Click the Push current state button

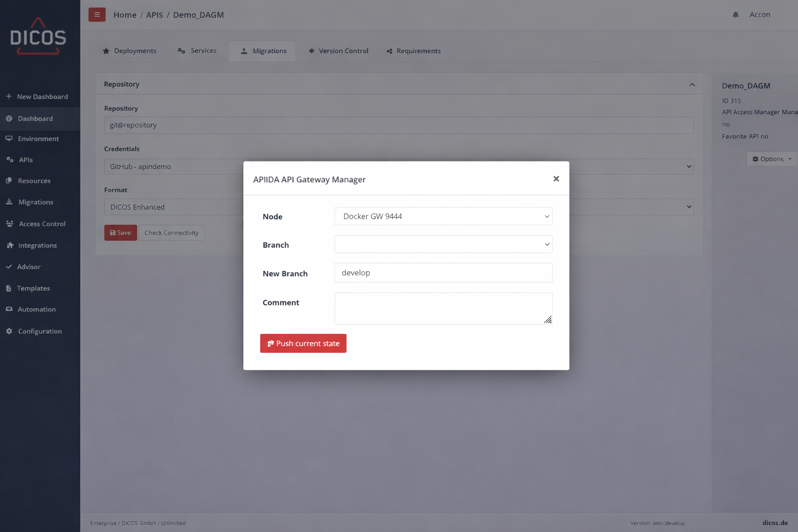pos(303,343)
